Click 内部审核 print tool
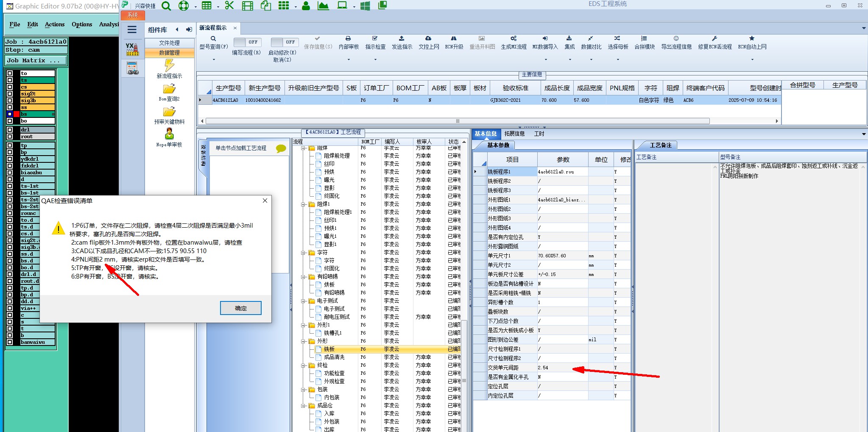The height and width of the screenshot is (432, 868). click(x=349, y=42)
